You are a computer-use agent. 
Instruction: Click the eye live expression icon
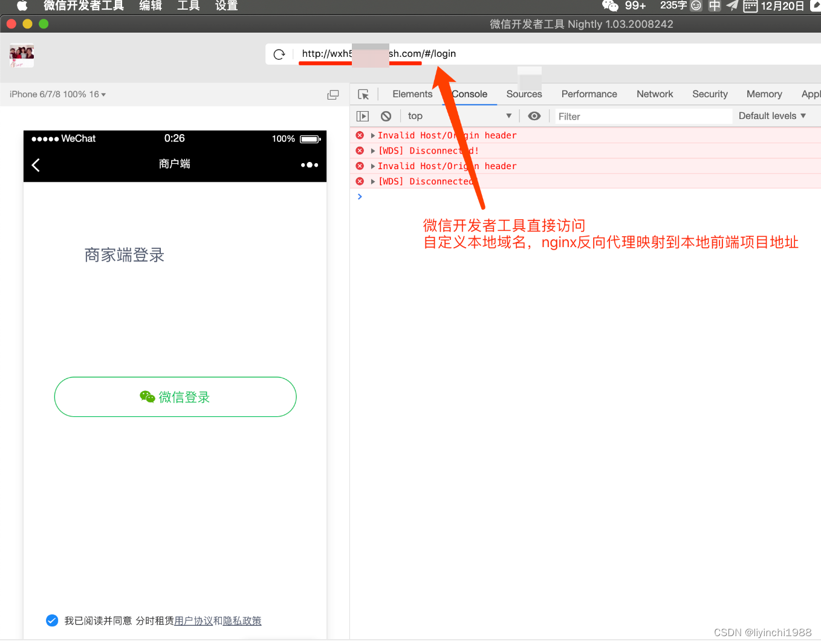point(534,116)
